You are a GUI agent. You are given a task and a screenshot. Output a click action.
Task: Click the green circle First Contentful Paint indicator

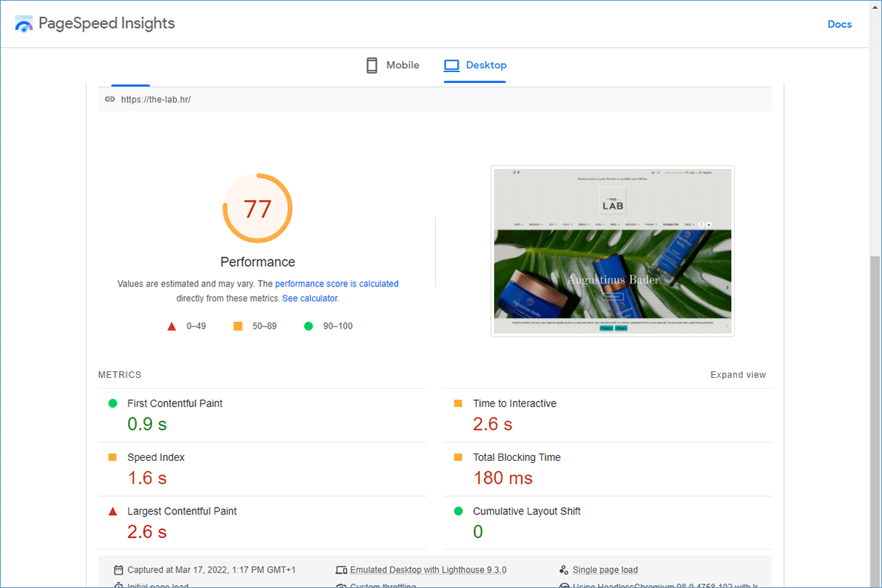coord(112,404)
